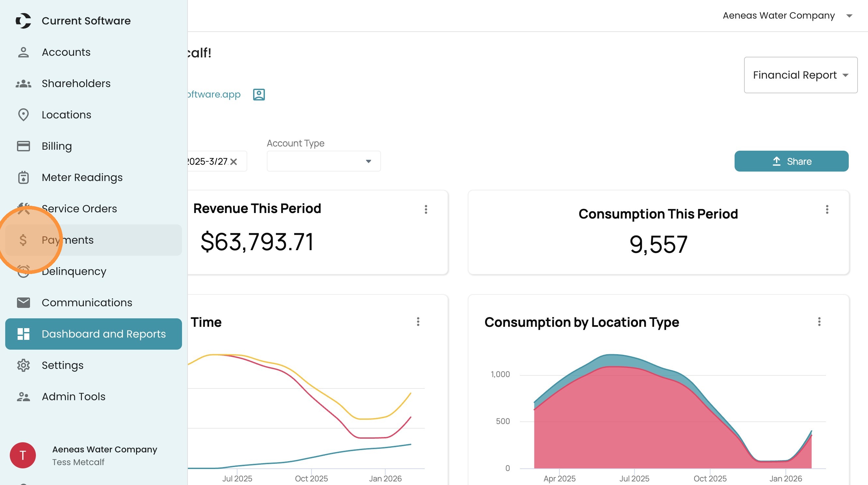Viewport: 868px width, 485px height.
Task: Clear the date range filter
Action: [x=234, y=162]
